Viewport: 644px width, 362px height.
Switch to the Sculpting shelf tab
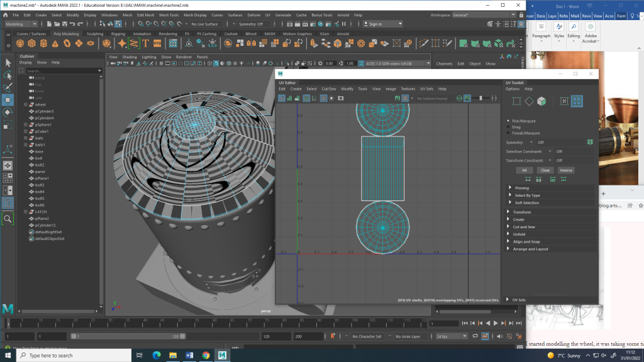95,34
